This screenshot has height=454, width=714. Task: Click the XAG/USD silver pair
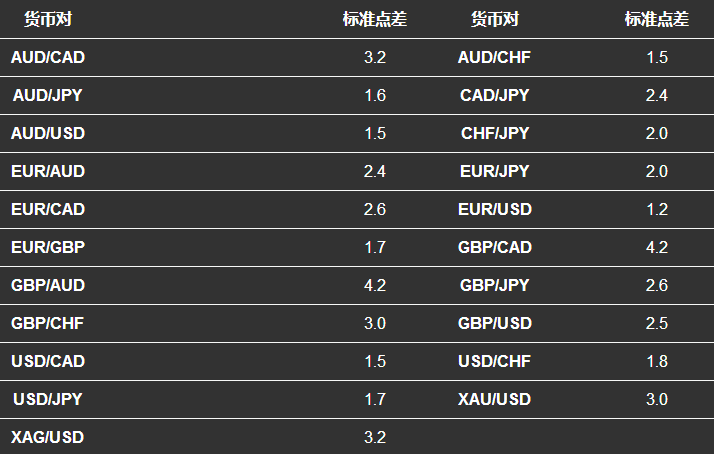[48, 437]
